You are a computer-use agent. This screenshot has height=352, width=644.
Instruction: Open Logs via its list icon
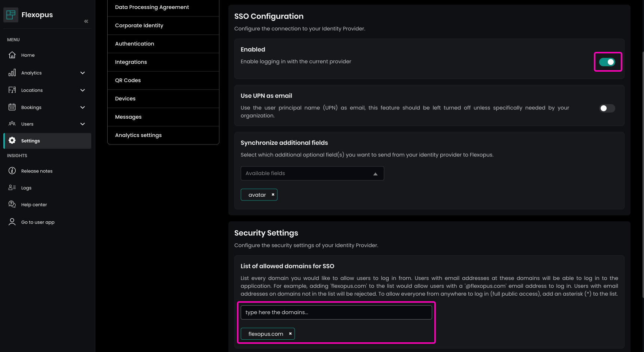tap(12, 188)
